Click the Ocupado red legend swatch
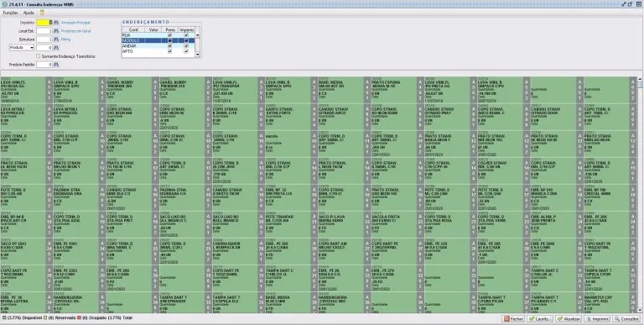 click(79, 318)
